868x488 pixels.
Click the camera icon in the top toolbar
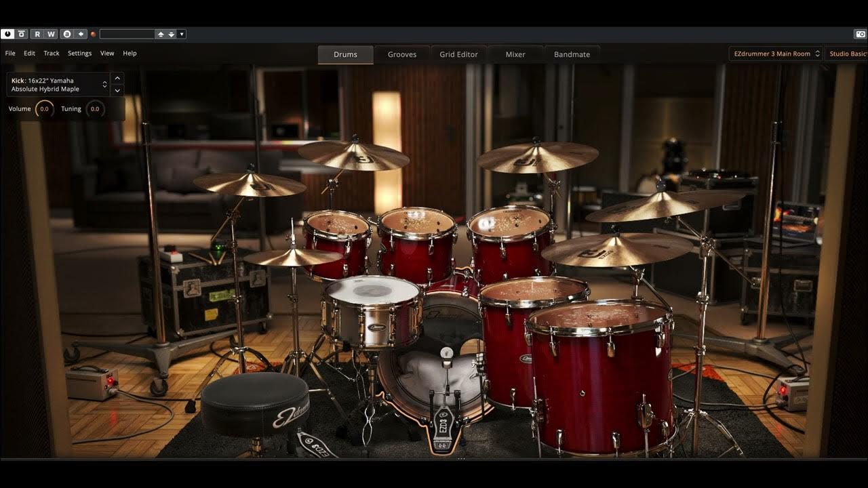860,34
